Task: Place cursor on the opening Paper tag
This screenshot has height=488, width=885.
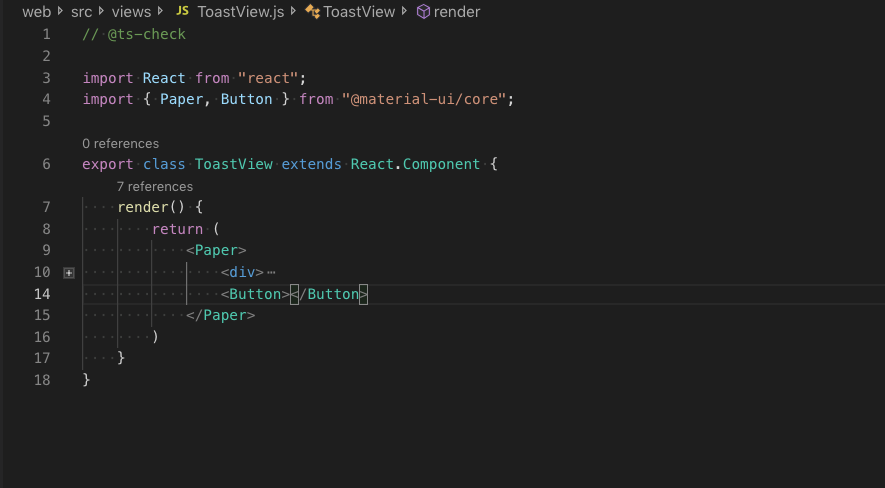Action: [x=220, y=251]
